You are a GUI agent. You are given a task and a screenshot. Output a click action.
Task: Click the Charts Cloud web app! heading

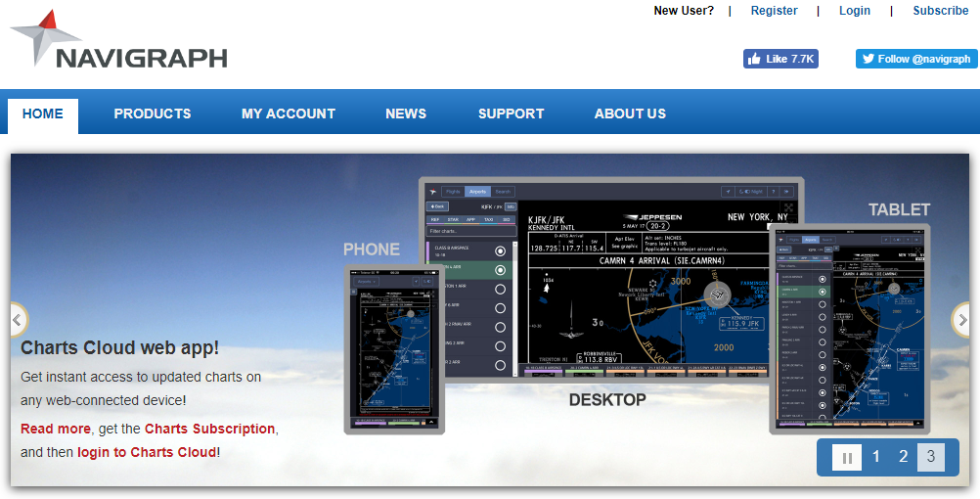(x=120, y=347)
